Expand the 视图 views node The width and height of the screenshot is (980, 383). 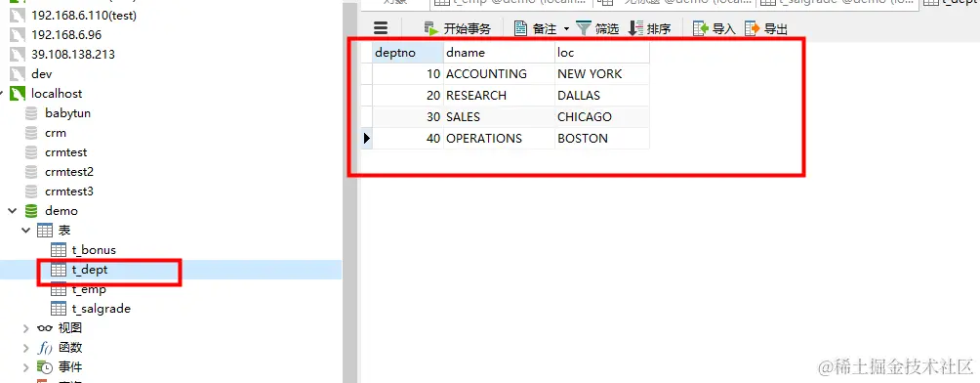(25, 328)
